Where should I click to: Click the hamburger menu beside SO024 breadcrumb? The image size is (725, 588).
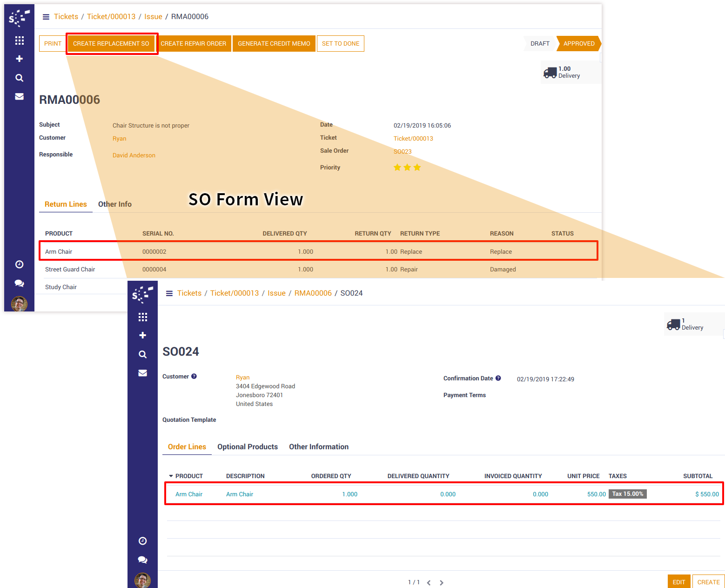pos(169,293)
